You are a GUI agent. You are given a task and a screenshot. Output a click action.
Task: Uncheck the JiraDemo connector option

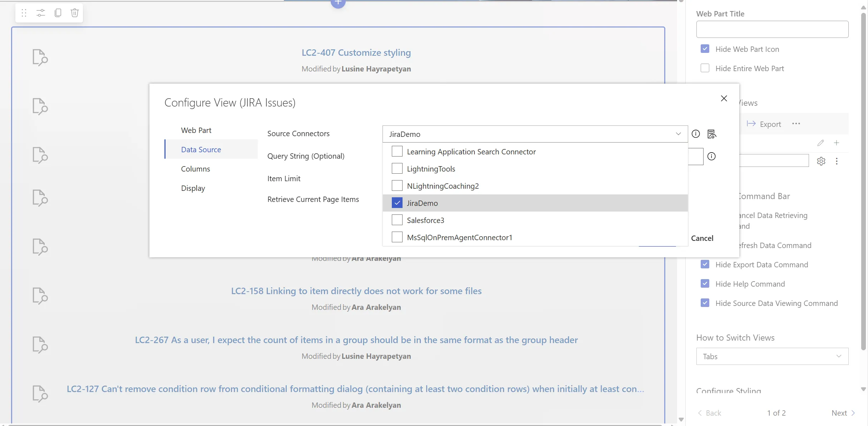[x=397, y=203]
